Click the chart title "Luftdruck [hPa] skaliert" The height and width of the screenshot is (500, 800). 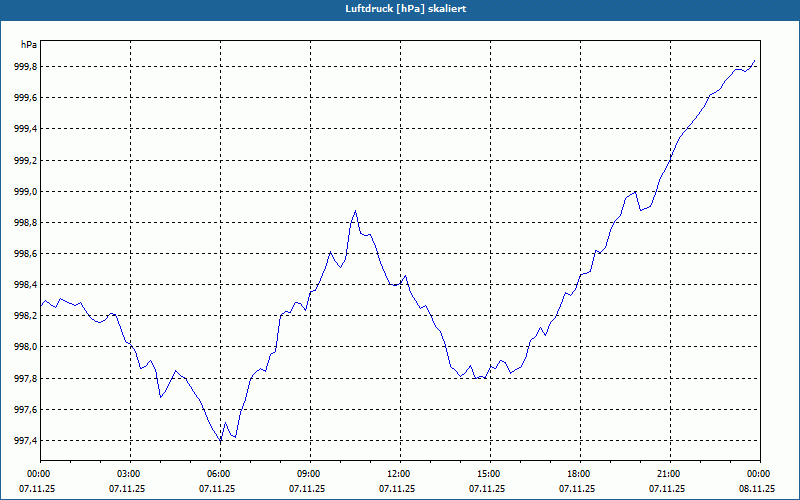(399, 8)
